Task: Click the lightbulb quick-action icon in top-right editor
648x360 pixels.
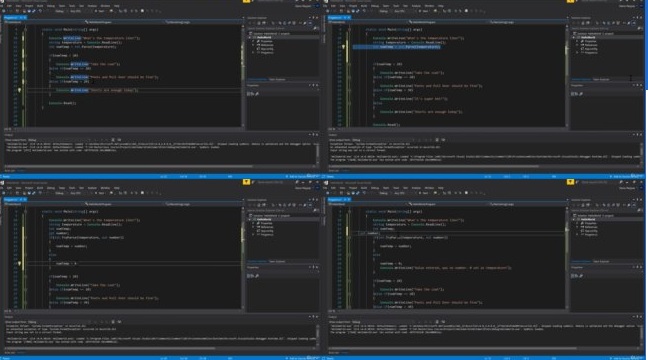Action: pos(343,47)
